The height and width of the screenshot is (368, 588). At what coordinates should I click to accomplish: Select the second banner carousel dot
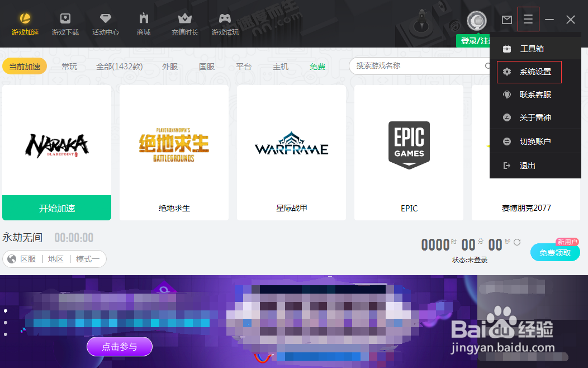pos(6,322)
